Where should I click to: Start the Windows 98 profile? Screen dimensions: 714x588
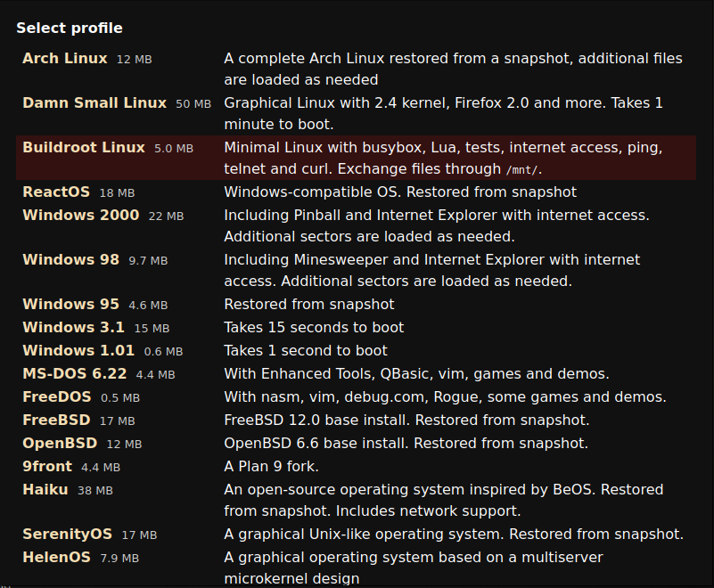[70, 259]
